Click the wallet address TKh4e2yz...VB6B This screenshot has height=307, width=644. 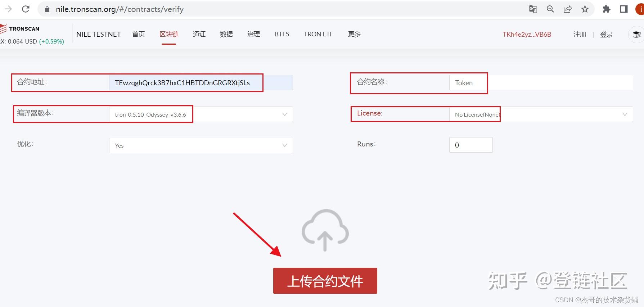pyautogui.click(x=527, y=35)
